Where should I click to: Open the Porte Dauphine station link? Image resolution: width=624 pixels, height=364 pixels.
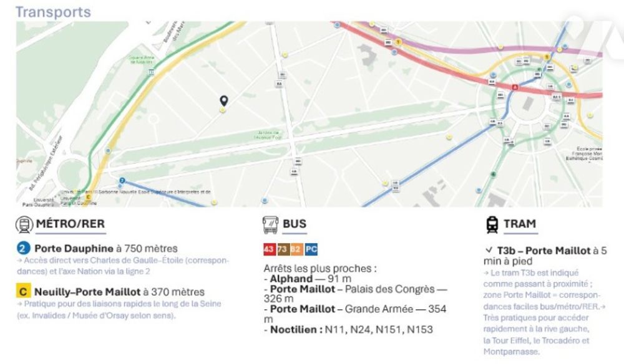tap(74, 249)
